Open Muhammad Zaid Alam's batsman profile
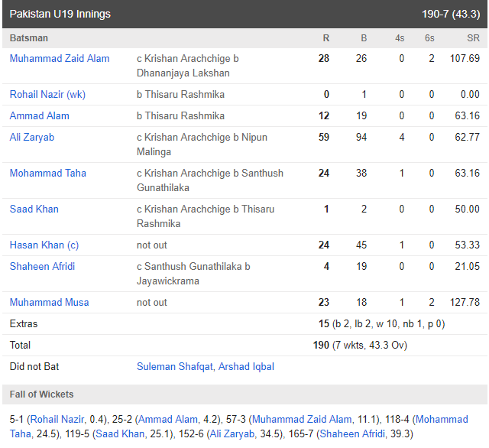This screenshot has height=448, width=489. pos(60,58)
